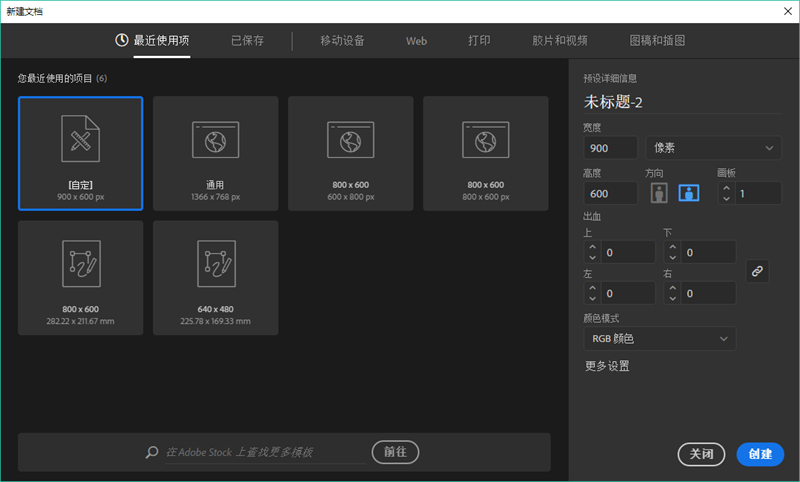Open the 胶片和视频 tab
Screen dimensions: 800x482
point(560,41)
